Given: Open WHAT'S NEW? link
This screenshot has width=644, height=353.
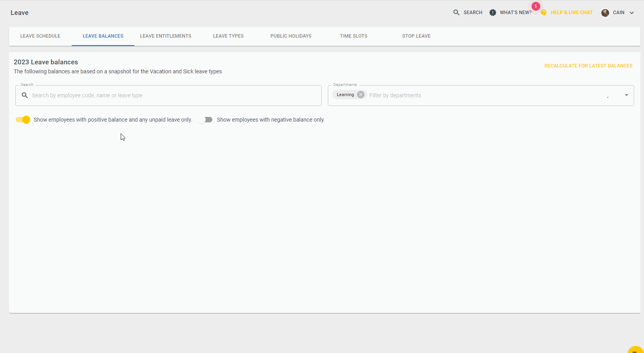Looking at the screenshot, I should click(x=516, y=13).
